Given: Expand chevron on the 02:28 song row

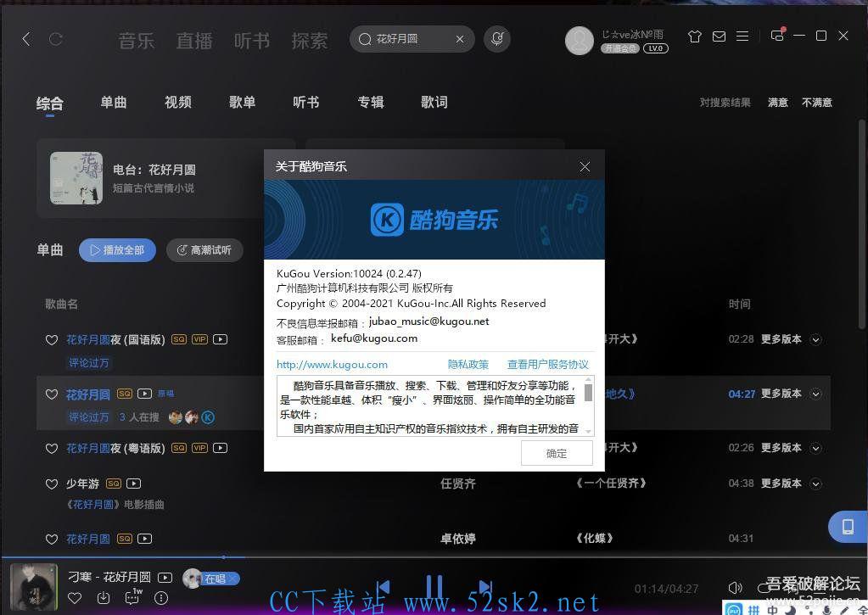Looking at the screenshot, I should [815, 339].
